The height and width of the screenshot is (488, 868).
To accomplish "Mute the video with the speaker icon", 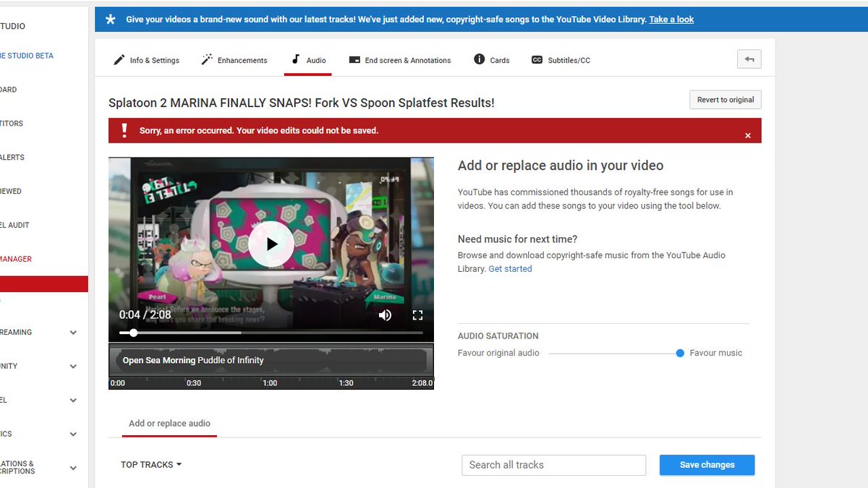I will click(385, 315).
